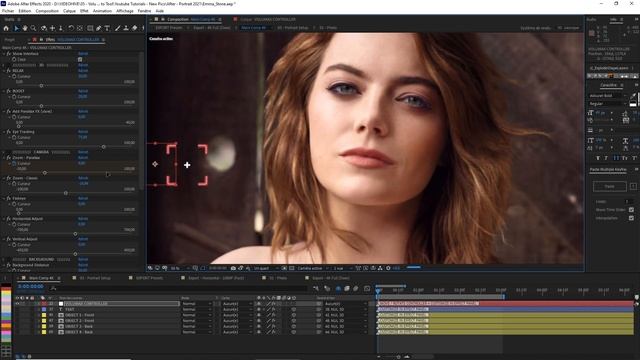This screenshot has width=640, height=360.
Task: Select the Type text tool
Action: pos(107,28)
